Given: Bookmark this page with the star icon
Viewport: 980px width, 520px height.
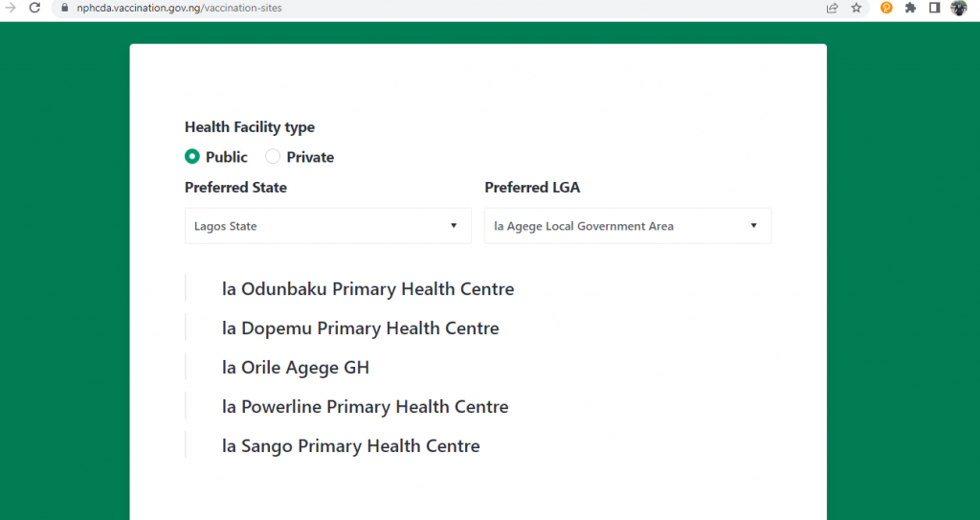Looking at the screenshot, I should click(857, 8).
